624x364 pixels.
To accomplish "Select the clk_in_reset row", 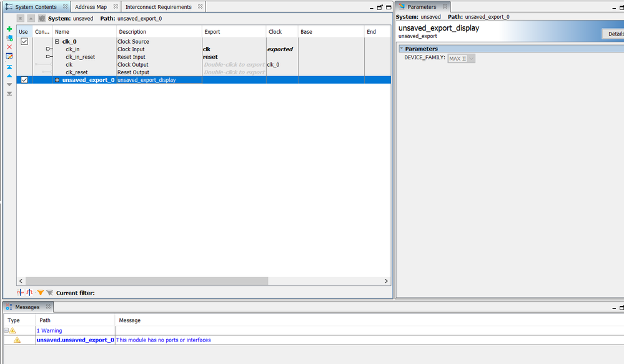I will coord(204,56).
